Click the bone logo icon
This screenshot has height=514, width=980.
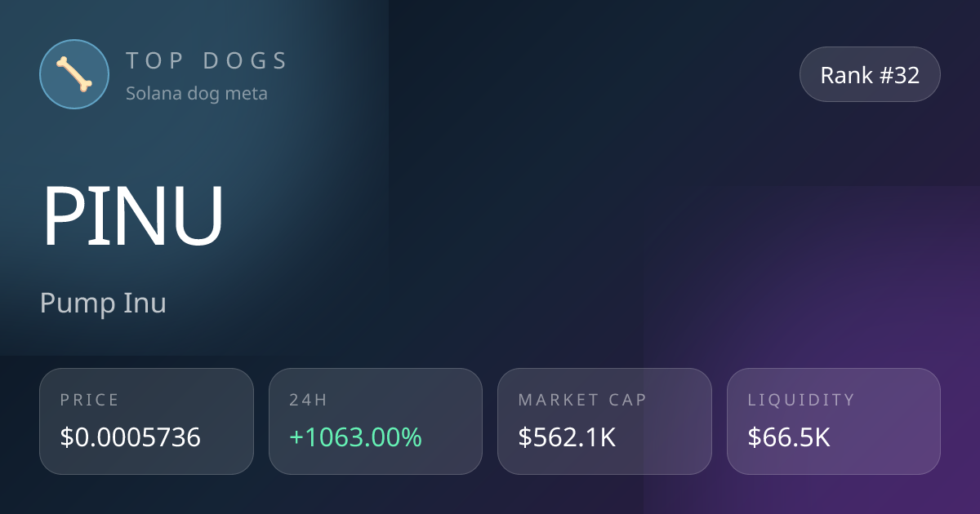(x=74, y=74)
